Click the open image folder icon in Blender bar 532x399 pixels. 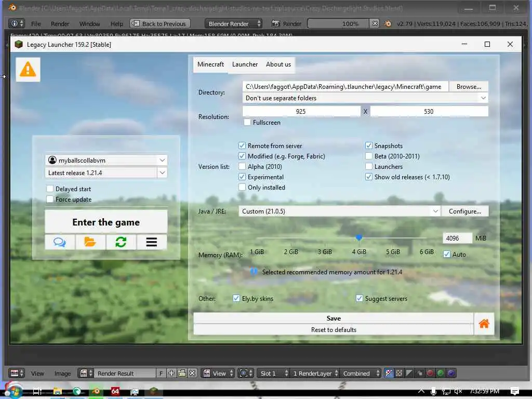[x=182, y=373]
